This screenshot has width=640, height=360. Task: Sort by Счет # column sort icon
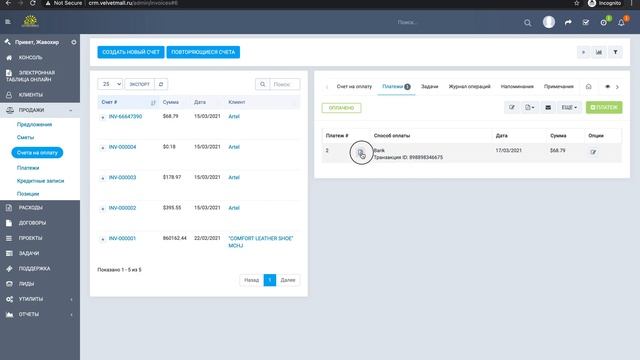(x=153, y=102)
